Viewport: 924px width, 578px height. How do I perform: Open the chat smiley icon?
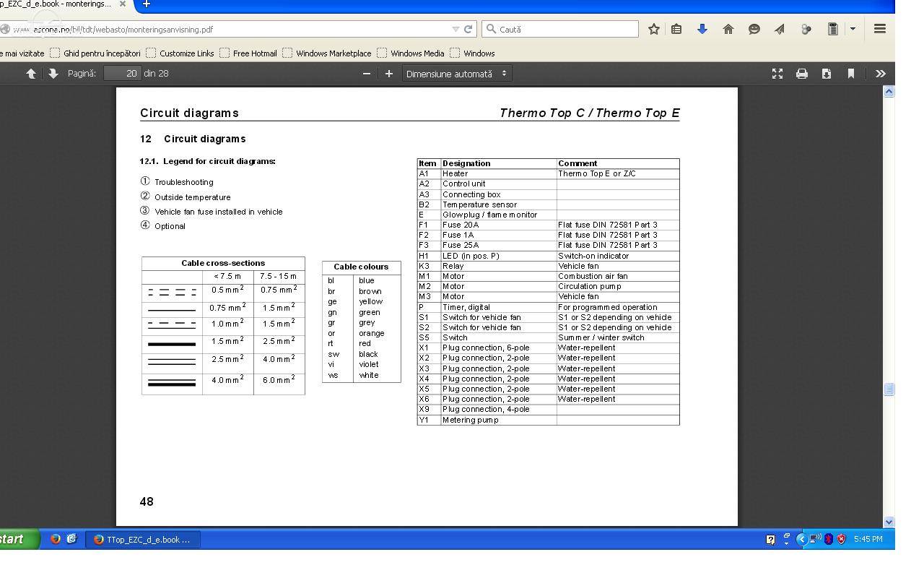[x=754, y=29]
